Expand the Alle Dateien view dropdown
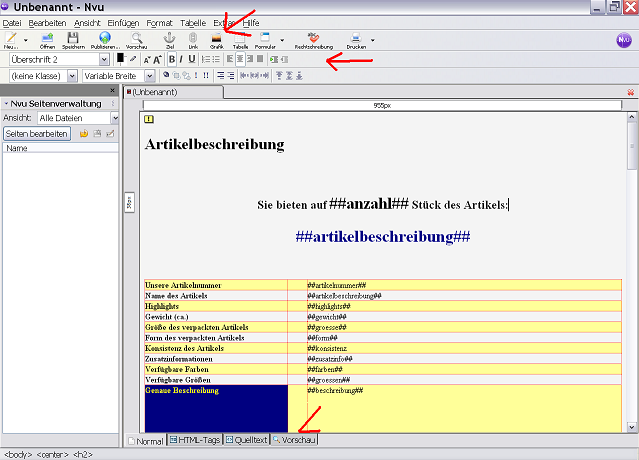 coord(114,118)
